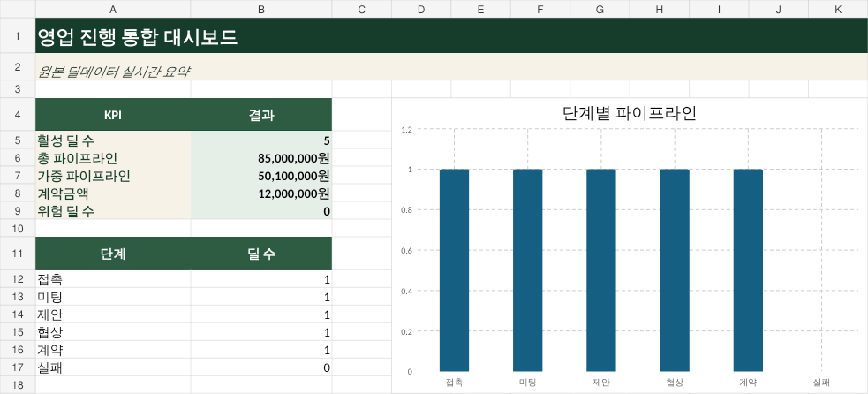Select the deal count for '접촉' row
This screenshot has height=394, width=868.
(261, 279)
